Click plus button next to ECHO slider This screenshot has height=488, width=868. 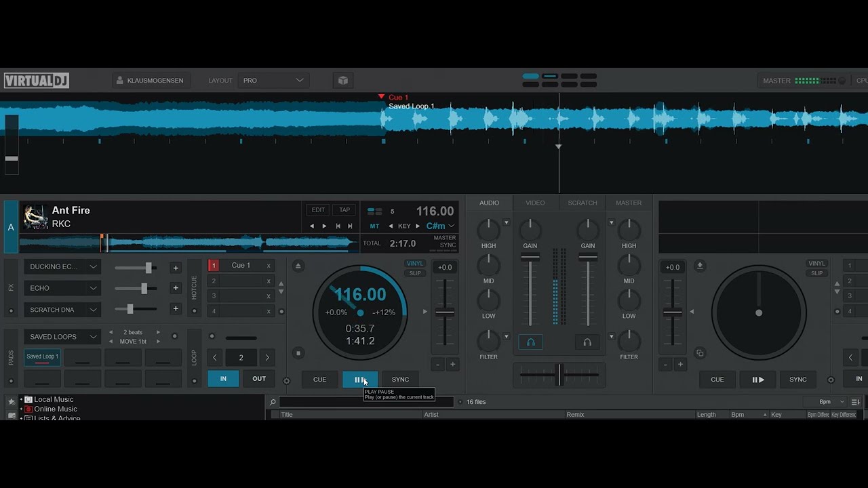click(x=176, y=288)
